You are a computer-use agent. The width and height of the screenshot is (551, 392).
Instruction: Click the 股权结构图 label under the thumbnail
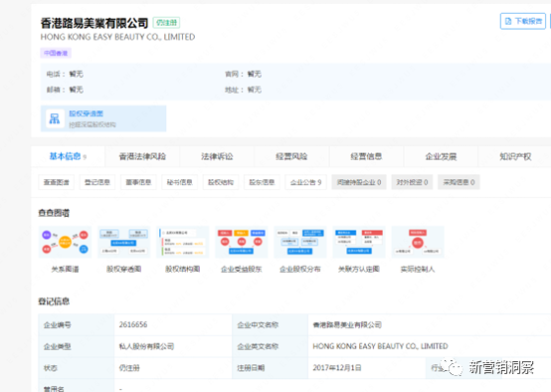[x=182, y=270]
